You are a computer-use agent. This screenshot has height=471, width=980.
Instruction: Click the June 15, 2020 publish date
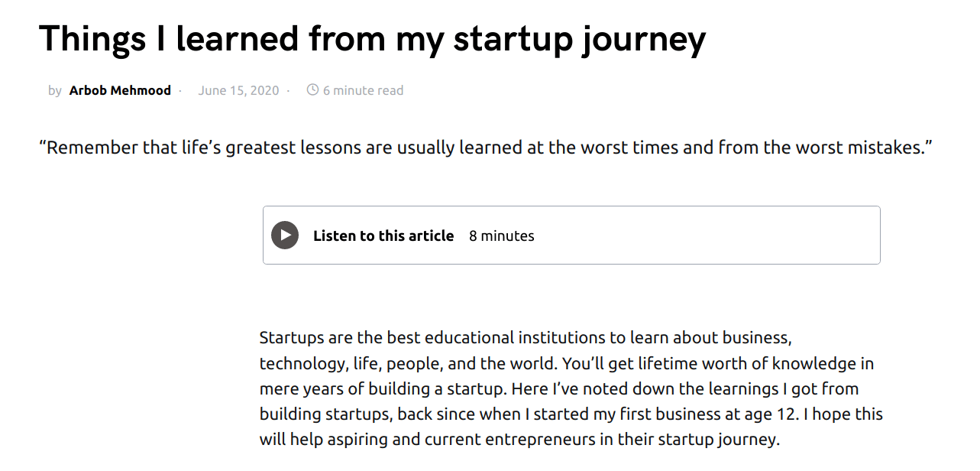click(238, 90)
